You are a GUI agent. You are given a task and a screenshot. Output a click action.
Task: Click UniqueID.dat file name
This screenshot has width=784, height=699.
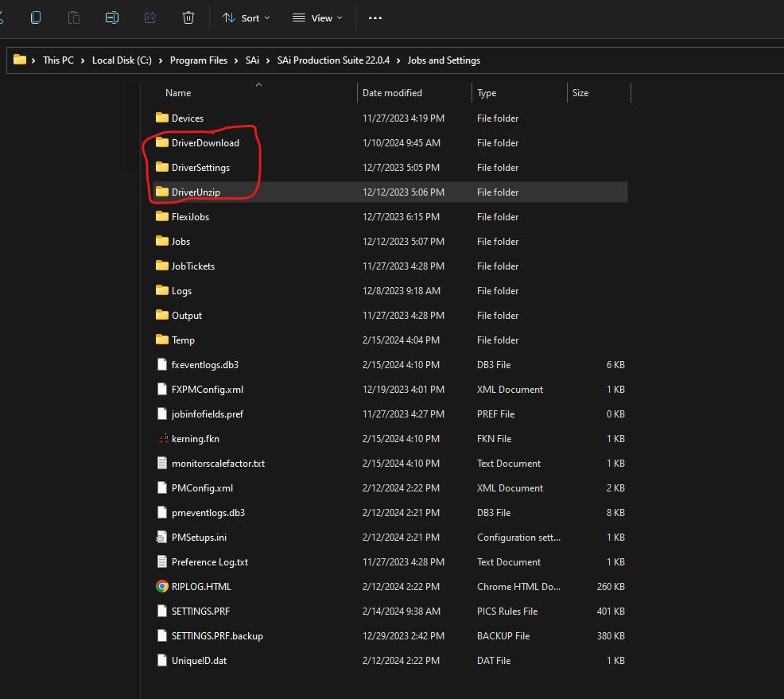coord(199,661)
